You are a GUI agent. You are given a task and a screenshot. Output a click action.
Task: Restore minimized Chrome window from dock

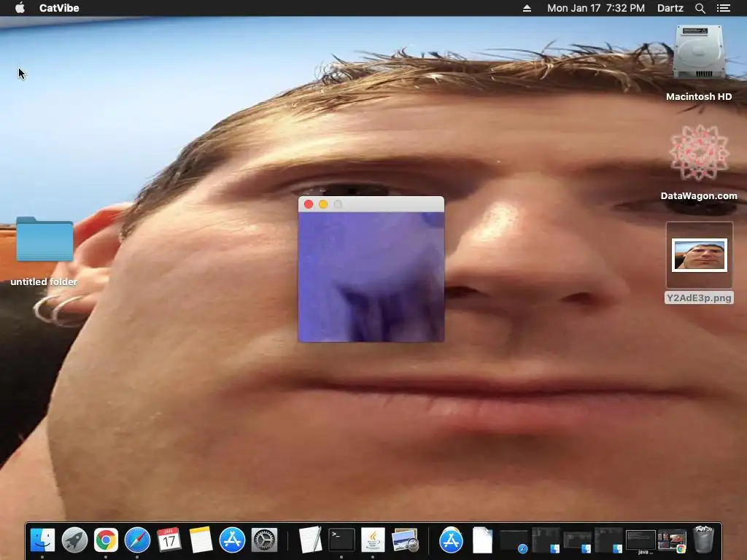(672, 542)
